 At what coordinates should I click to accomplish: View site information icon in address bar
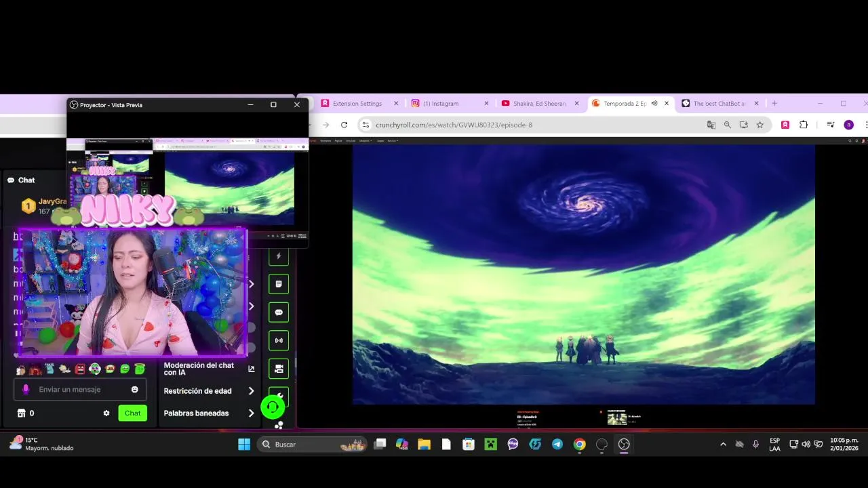pyautogui.click(x=366, y=125)
